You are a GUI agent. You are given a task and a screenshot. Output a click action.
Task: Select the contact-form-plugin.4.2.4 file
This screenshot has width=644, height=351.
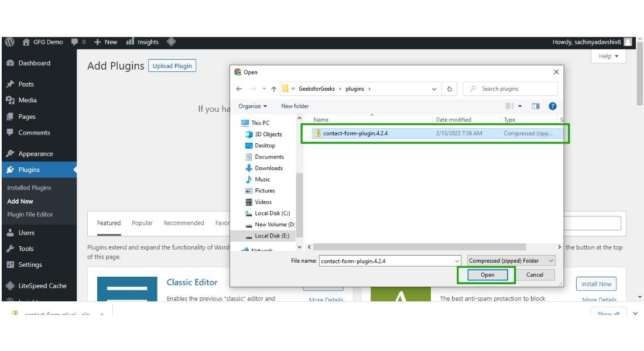coord(437,133)
